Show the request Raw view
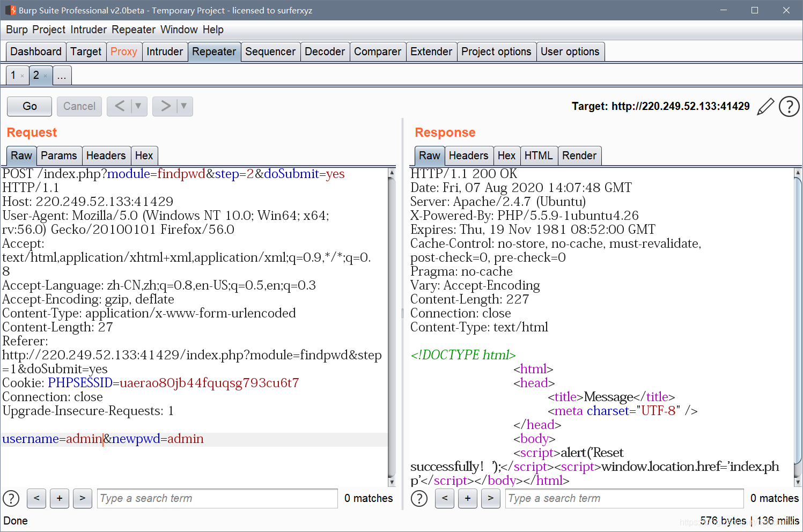This screenshot has width=803, height=532. 21,156
